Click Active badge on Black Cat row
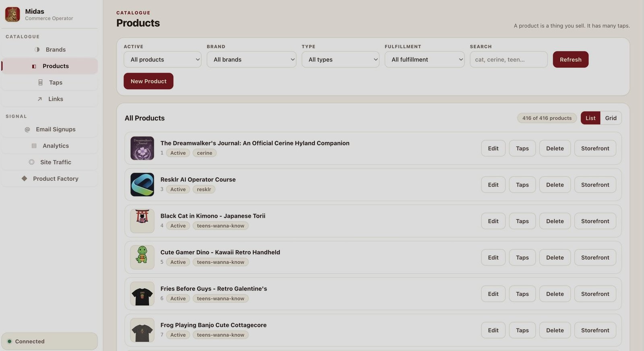The image size is (644, 351). (178, 226)
